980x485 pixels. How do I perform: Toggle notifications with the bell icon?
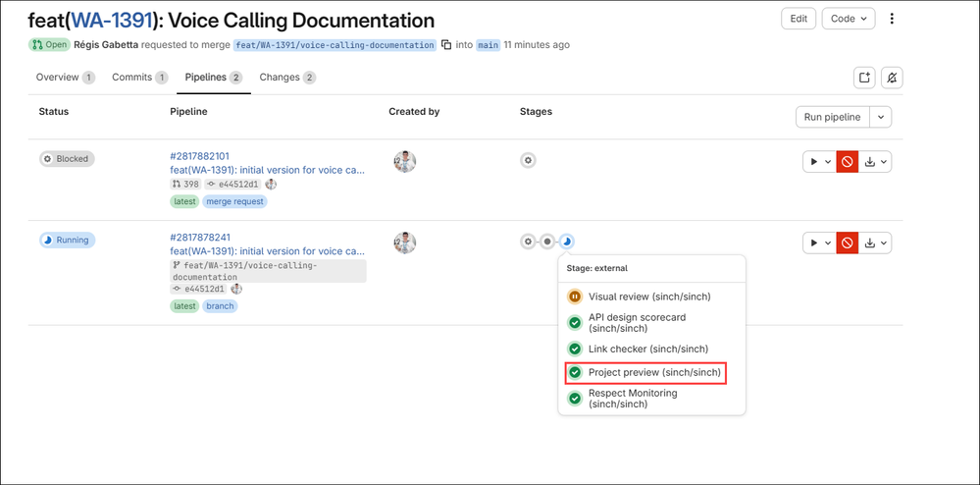point(892,78)
